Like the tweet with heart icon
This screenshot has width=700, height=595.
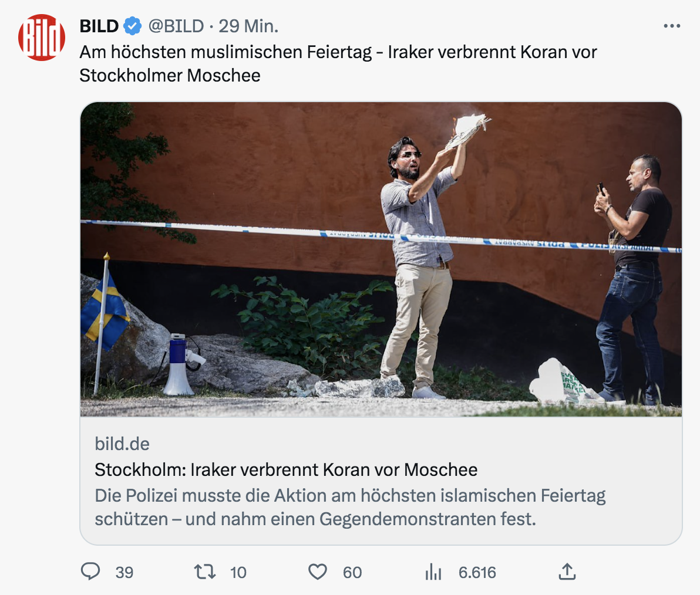[318, 572]
